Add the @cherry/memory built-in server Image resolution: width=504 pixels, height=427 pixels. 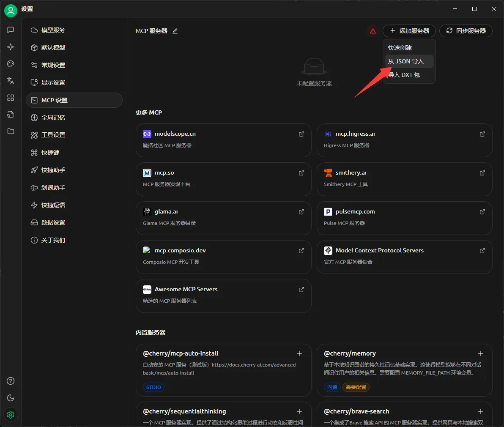coord(480,353)
